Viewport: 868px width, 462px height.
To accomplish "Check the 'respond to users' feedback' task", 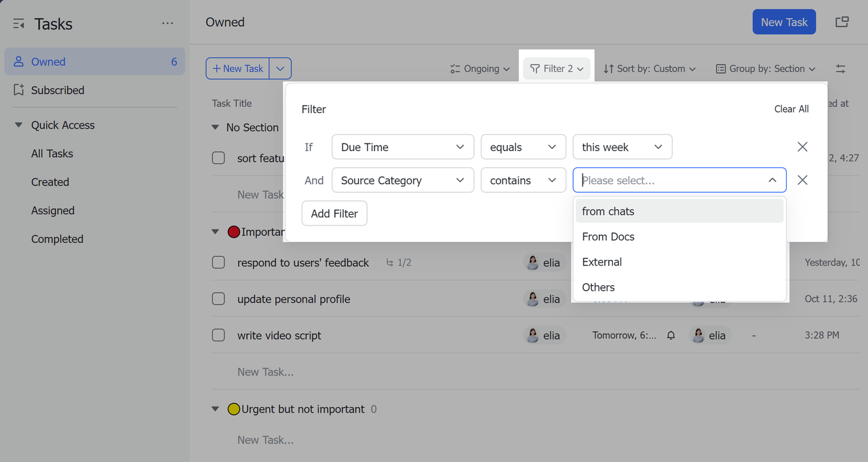I will click(x=218, y=263).
